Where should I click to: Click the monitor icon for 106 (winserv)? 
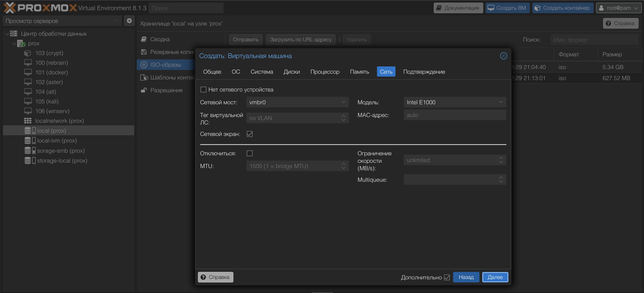coord(28,111)
